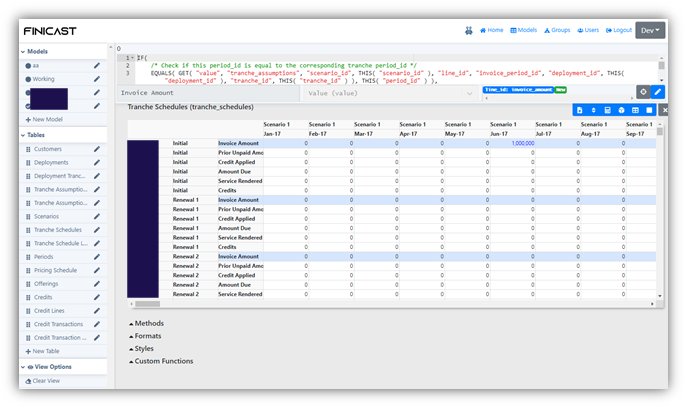Image resolution: width=688 pixels, height=409 pixels.
Task: Click the Jan-17 column header
Action: [286, 134]
